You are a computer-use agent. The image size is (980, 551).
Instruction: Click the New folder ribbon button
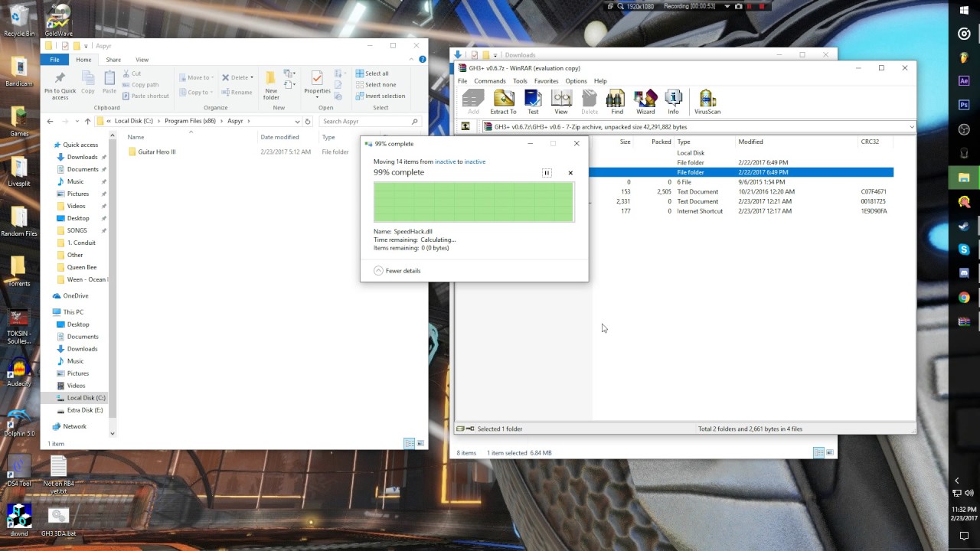pyautogui.click(x=271, y=85)
